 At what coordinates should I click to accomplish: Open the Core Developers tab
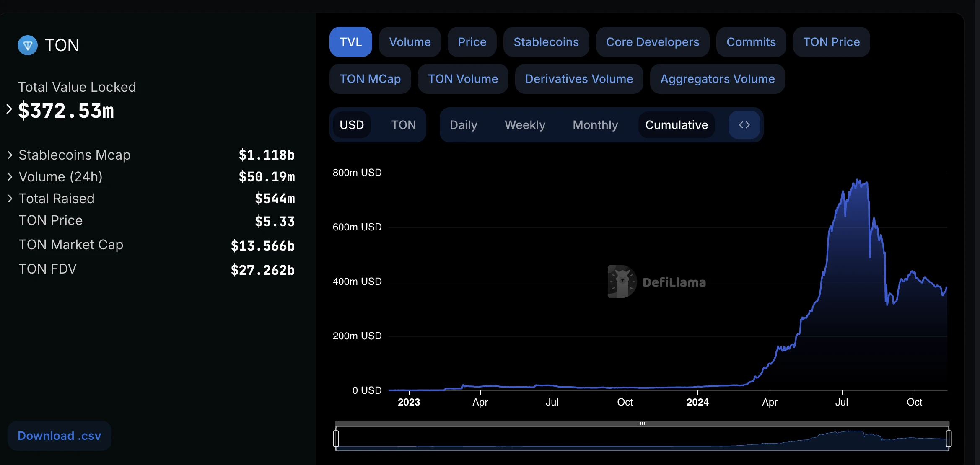click(x=653, y=41)
